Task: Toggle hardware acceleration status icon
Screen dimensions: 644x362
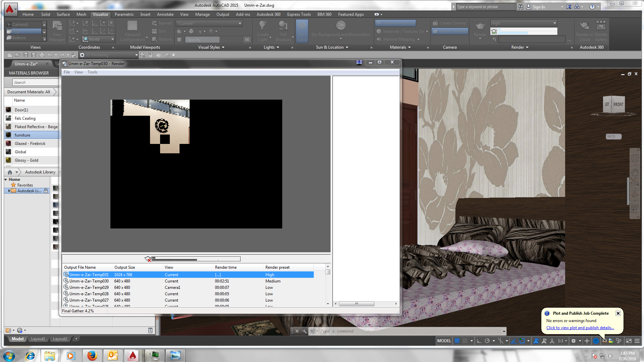Action: 596,341
